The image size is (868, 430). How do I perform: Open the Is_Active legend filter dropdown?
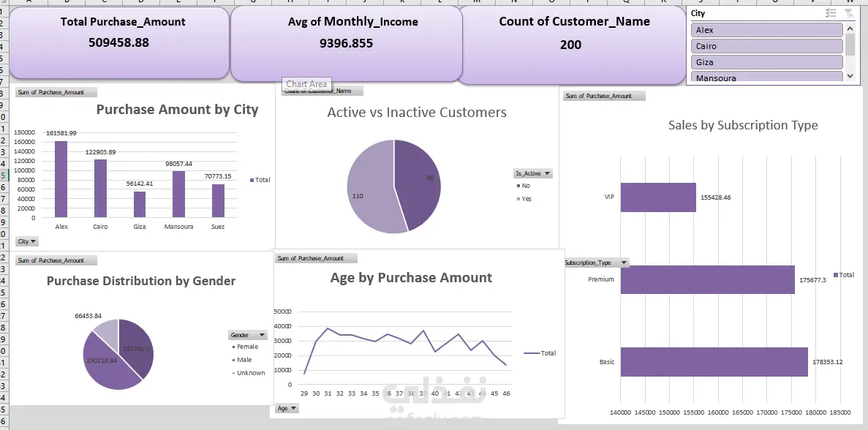pos(532,173)
